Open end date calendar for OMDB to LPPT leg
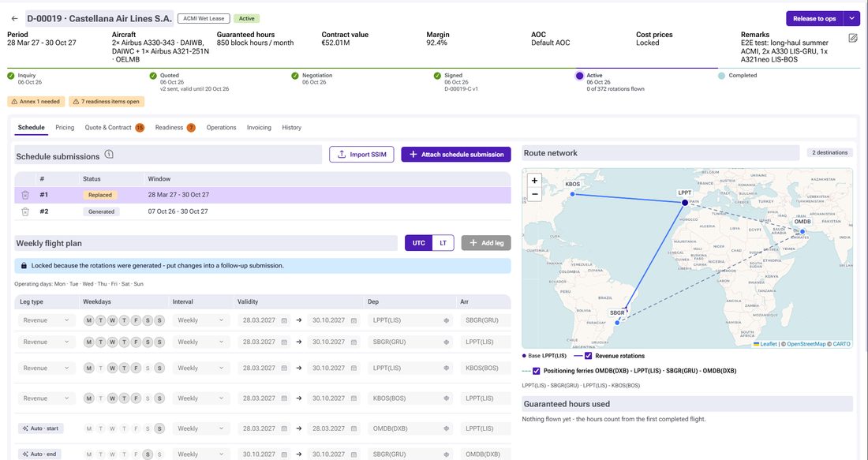The image size is (868, 460). 354,428
